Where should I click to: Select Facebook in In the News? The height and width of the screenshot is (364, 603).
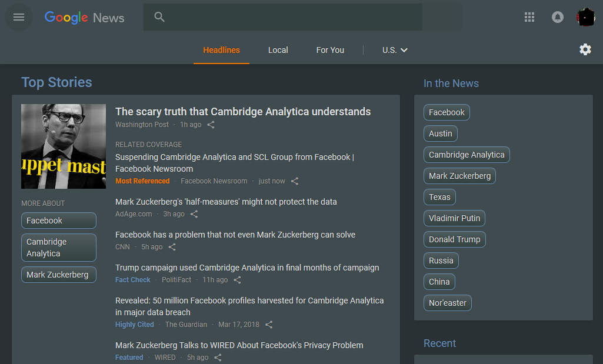coord(447,112)
